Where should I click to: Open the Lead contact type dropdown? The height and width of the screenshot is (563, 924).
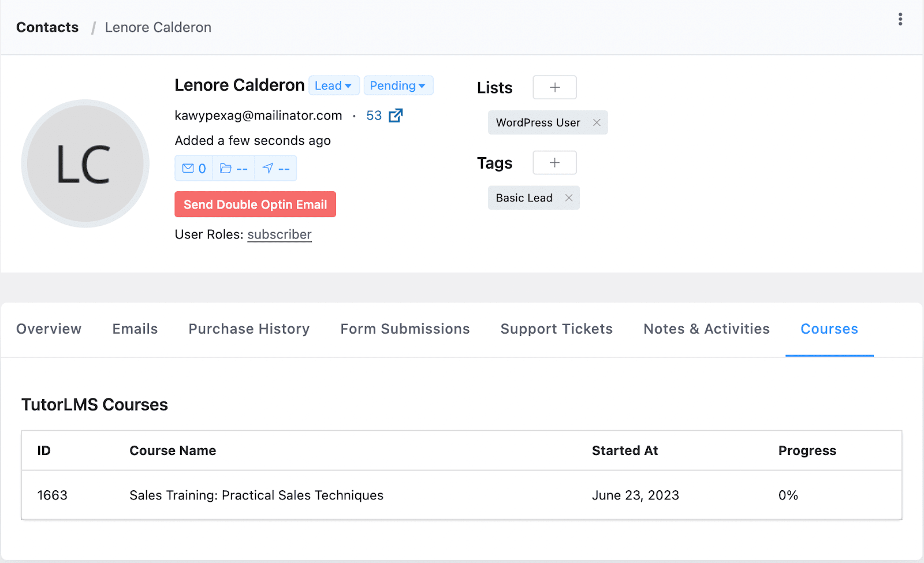(334, 85)
